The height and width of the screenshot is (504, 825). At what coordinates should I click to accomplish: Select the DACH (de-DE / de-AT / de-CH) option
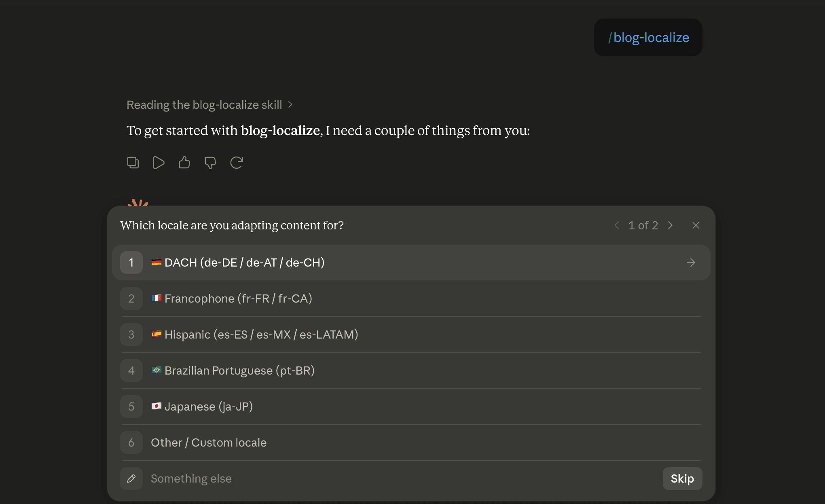click(x=411, y=263)
